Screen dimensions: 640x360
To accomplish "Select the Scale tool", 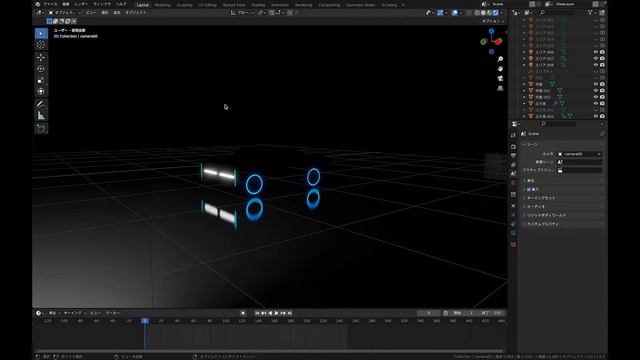I will point(41,80).
